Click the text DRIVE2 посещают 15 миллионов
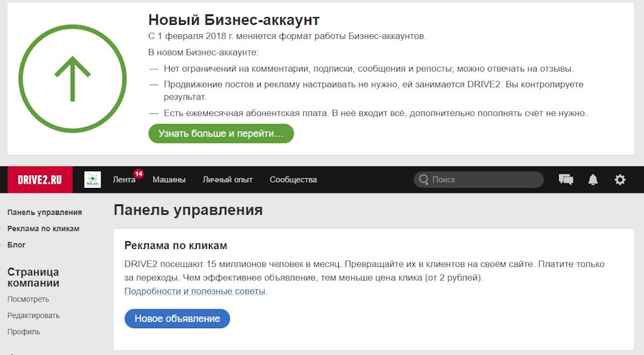Viewport: 644px width, 355px height. (364, 270)
